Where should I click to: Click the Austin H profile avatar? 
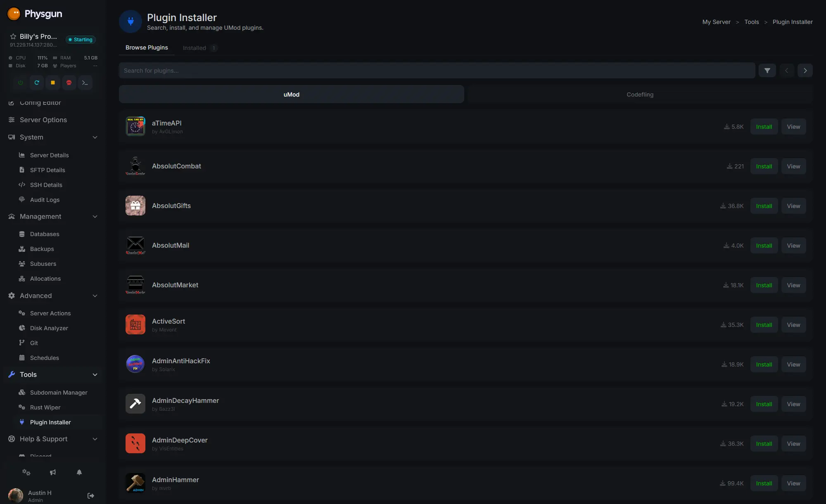click(16, 496)
